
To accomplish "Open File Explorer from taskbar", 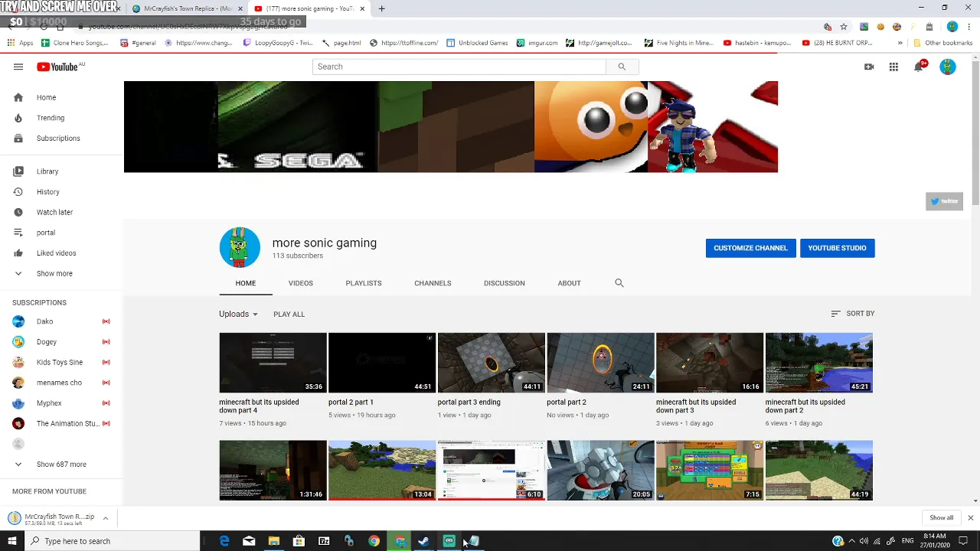I will 273,541.
